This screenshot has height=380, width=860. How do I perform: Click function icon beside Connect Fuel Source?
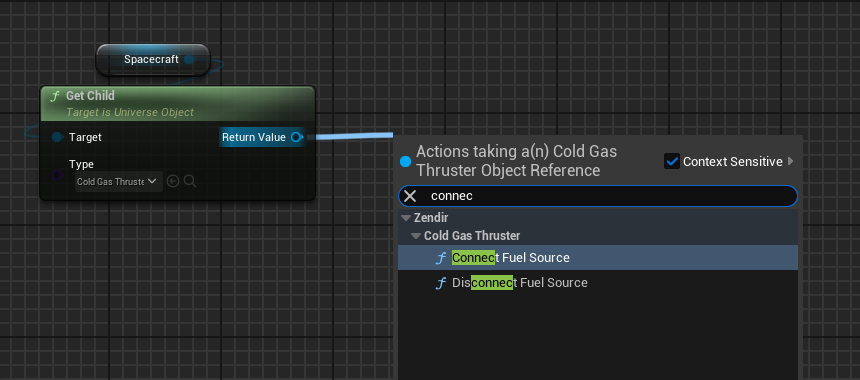coord(440,258)
